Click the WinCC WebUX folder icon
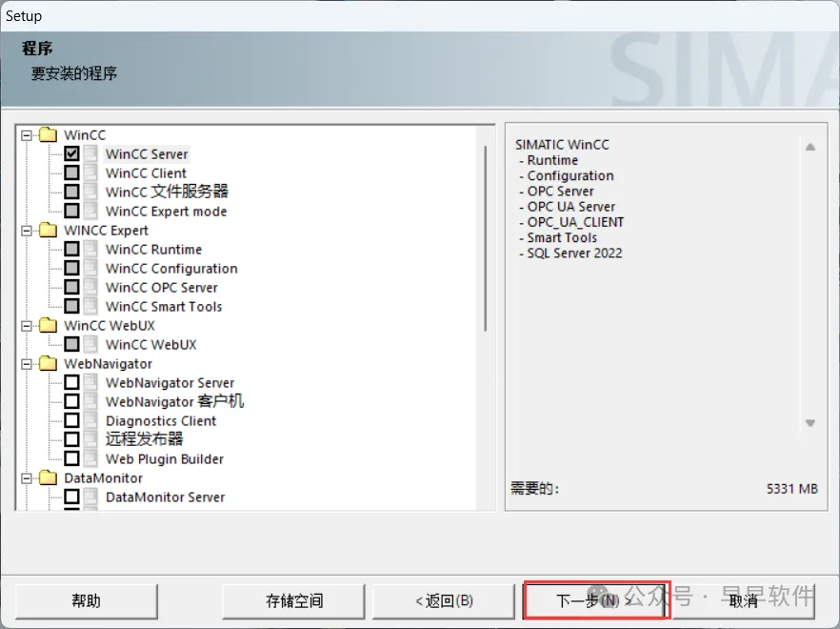 pos(49,324)
